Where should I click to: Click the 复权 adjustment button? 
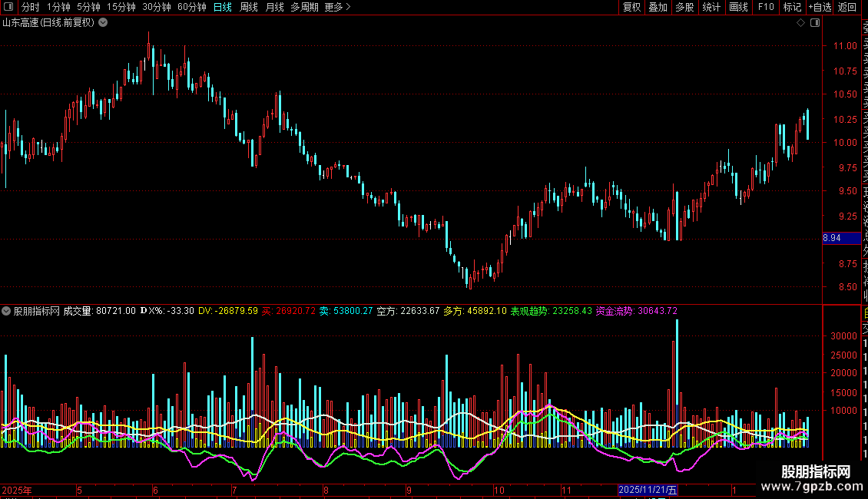tap(631, 8)
